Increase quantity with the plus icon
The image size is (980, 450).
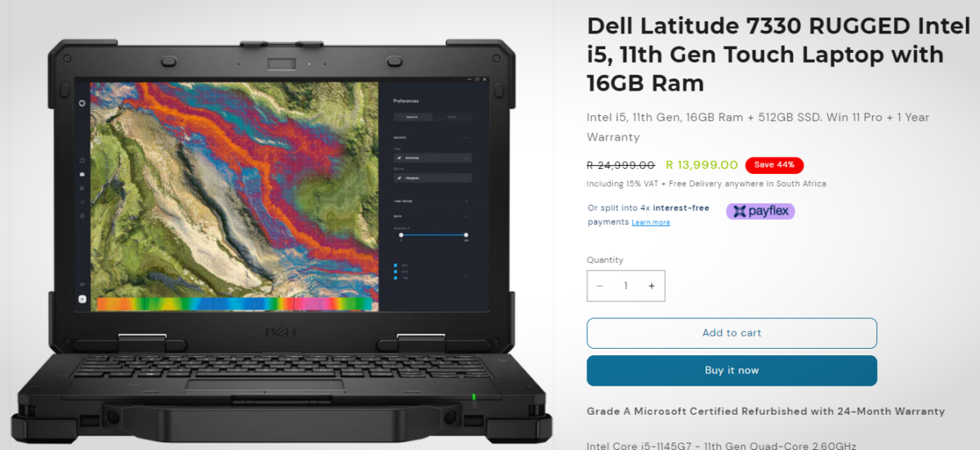click(x=652, y=286)
